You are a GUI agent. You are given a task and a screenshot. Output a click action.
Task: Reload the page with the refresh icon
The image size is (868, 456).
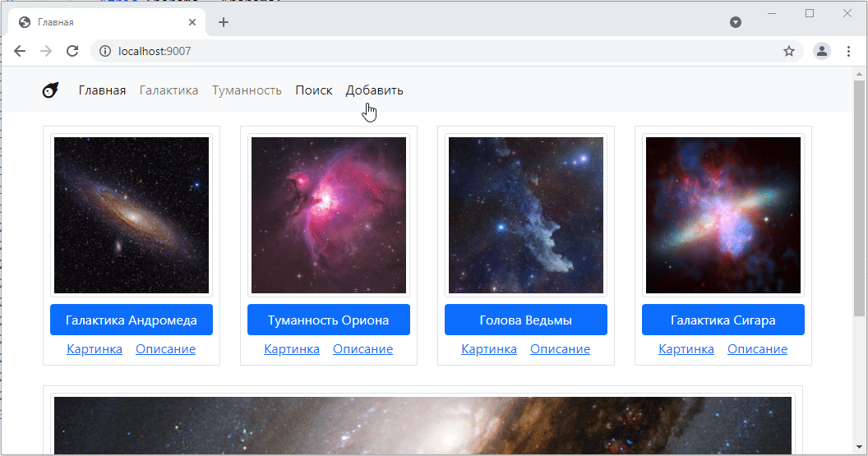pyautogui.click(x=72, y=51)
